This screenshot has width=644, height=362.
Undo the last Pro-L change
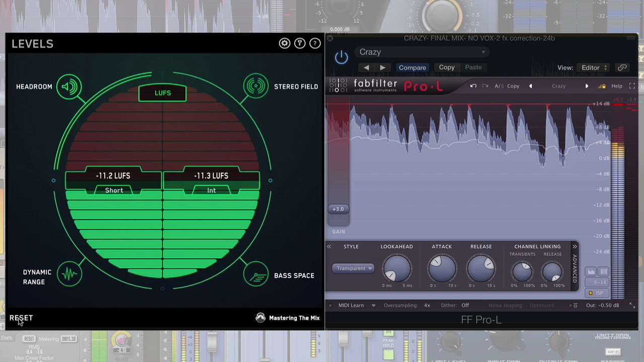[473, 86]
